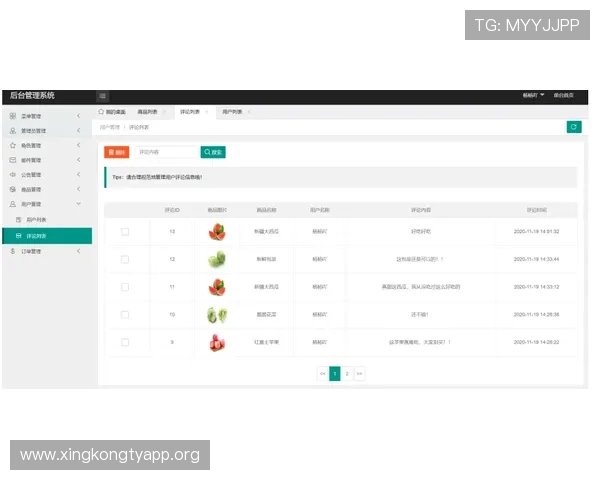Image resolution: width=600 pixels, height=480 pixels.
Task: Open the user account dropdown in header
Action: click(x=533, y=96)
